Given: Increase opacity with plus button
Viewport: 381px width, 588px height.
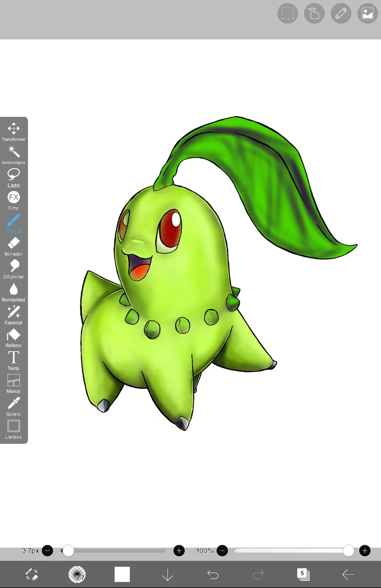Looking at the screenshot, I should [x=365, y=551].
